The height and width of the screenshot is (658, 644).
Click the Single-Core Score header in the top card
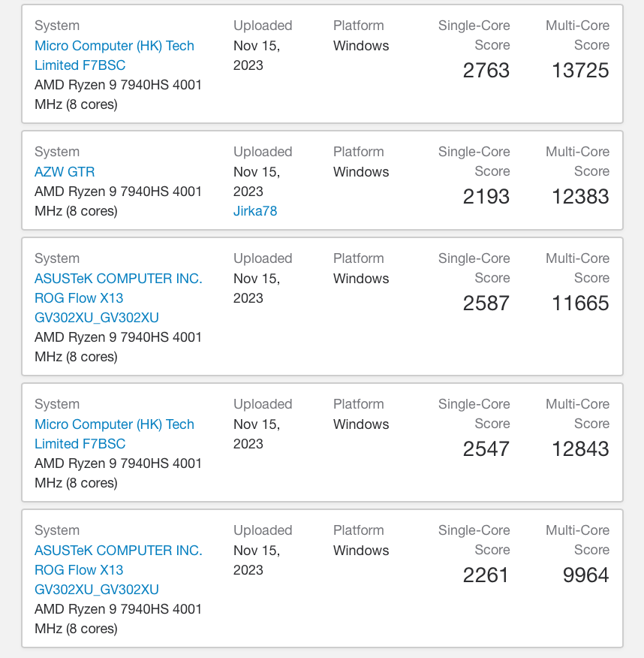tap(474, 35)
